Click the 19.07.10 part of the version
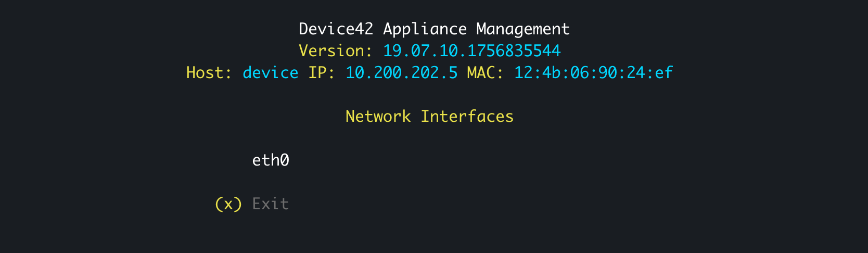Image resolution: width=868 pixels, height=253 pixels. tap(420, 51)
